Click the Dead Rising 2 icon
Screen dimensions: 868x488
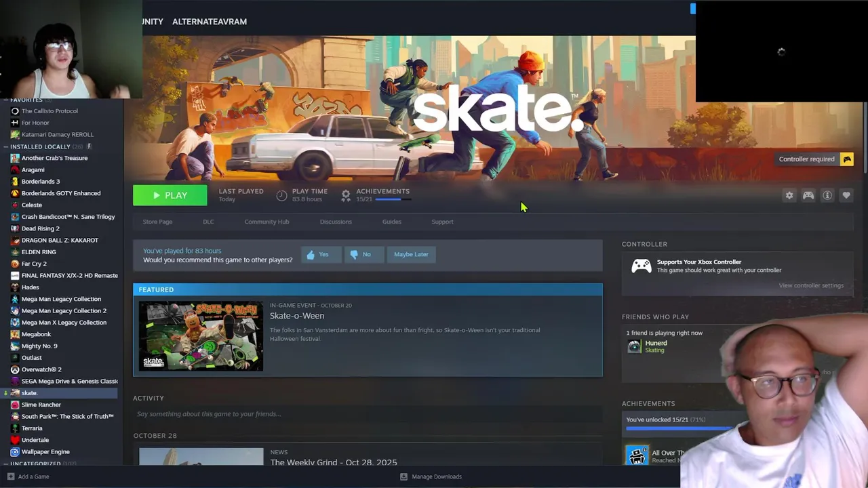pos(15,228)
